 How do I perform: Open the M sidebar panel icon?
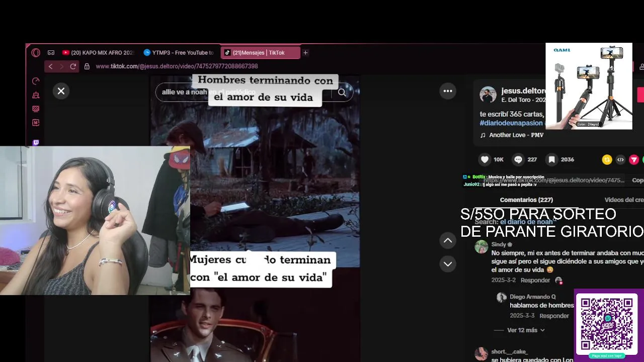point(36,123)
